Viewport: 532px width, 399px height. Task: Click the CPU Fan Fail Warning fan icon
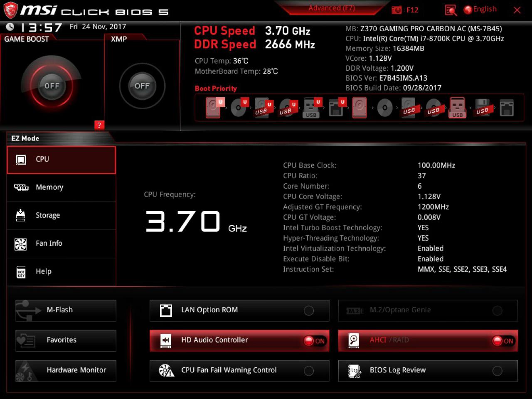tap(166, 370)
